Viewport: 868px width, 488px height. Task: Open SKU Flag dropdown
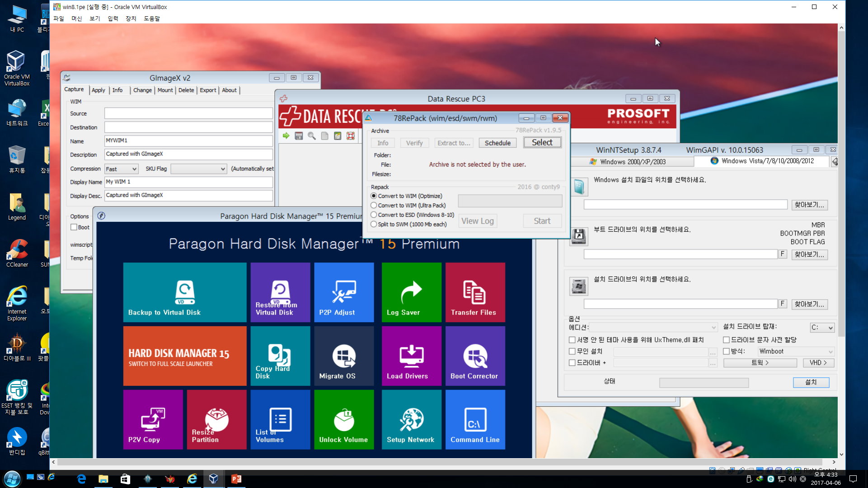point(198,169)
